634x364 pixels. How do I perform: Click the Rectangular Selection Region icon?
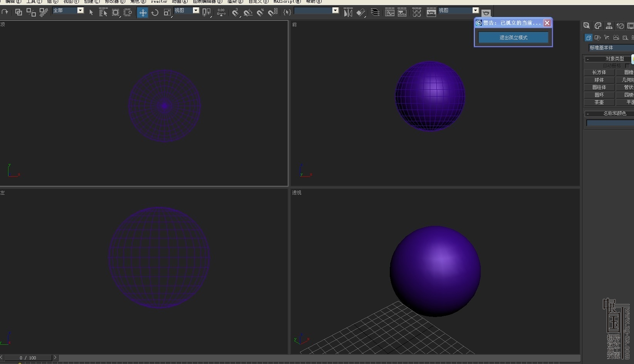(x=116, y=12)
